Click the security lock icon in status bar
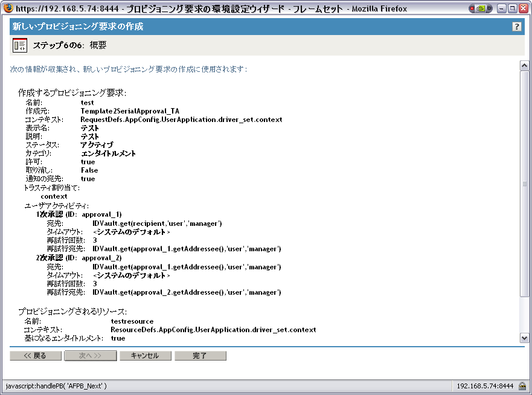This screenshot has height=395, width=532. click(x=522, y=386)
